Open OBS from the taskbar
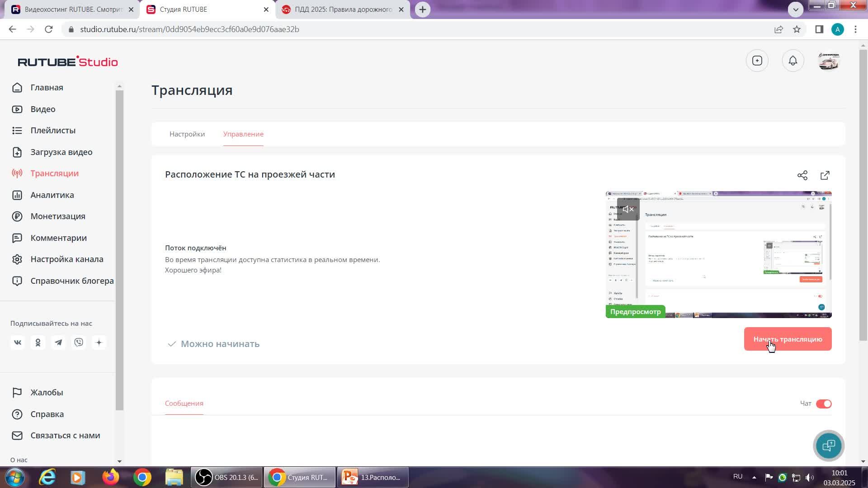The image size is (868, 488). pos(226,477)
